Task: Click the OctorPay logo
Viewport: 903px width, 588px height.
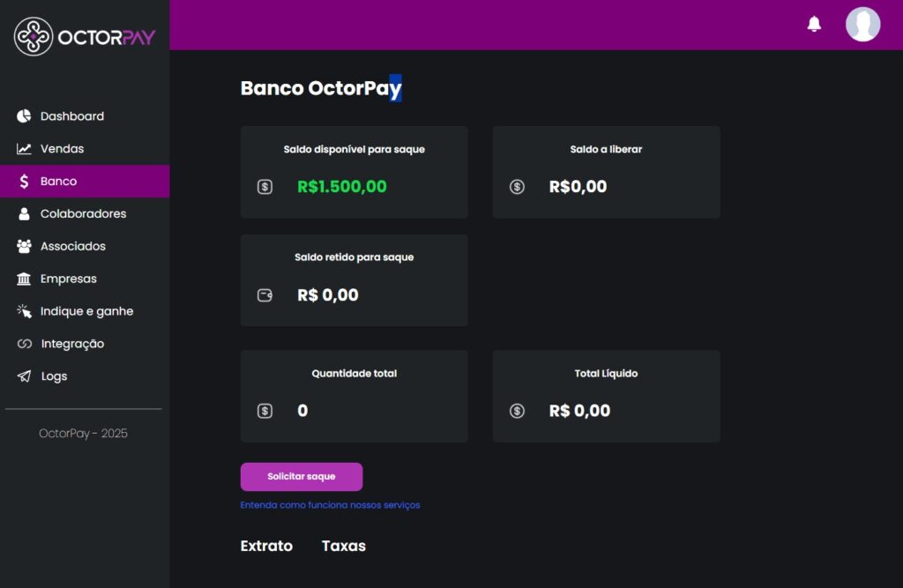Action: pyautogui.click(x=84, y=36)
